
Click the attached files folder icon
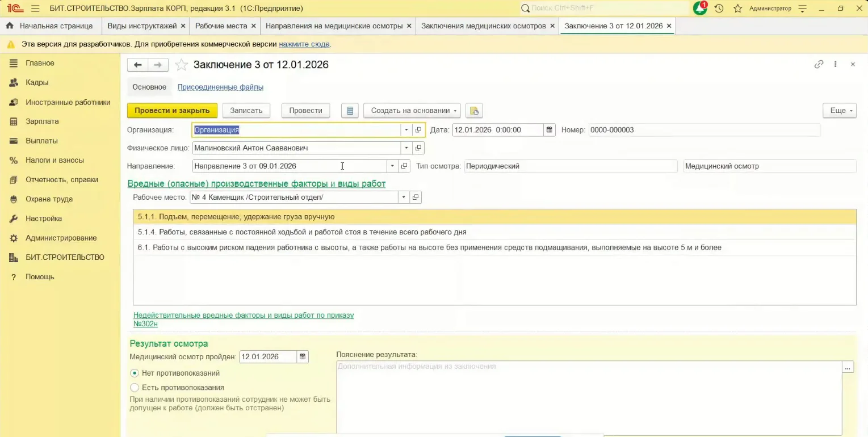(474, 111)
